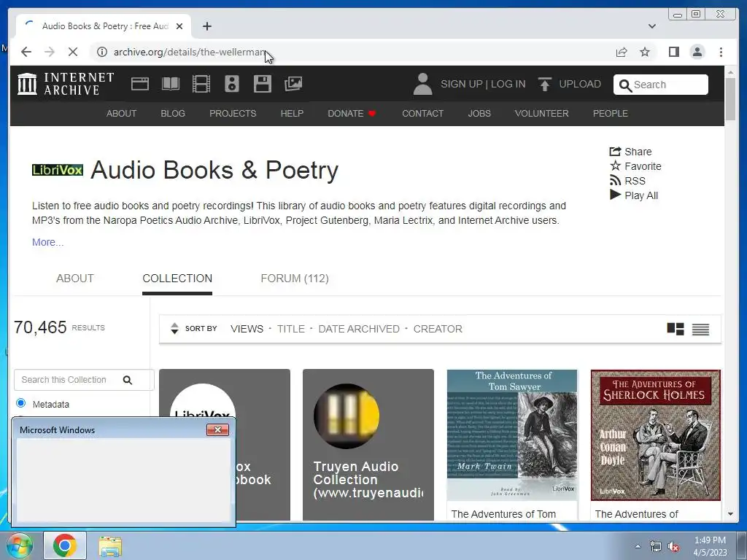
Task: Open a new browser tab
Action: point(206,26)
